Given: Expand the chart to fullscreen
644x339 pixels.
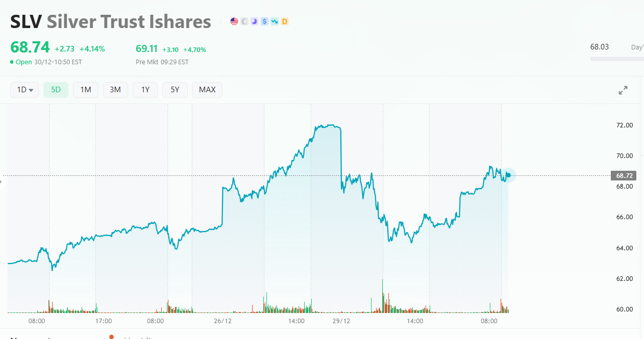Looking at the screenshot, I should [x=623, y=90].
